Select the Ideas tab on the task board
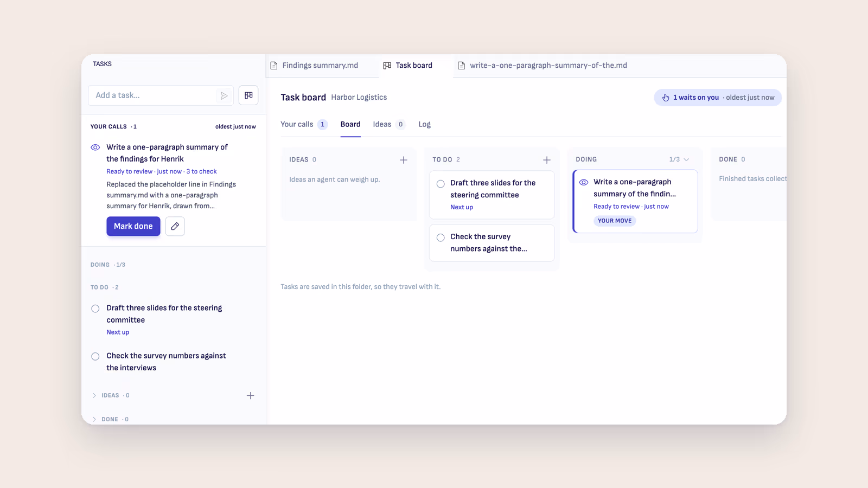 click(x=389, y=125)
